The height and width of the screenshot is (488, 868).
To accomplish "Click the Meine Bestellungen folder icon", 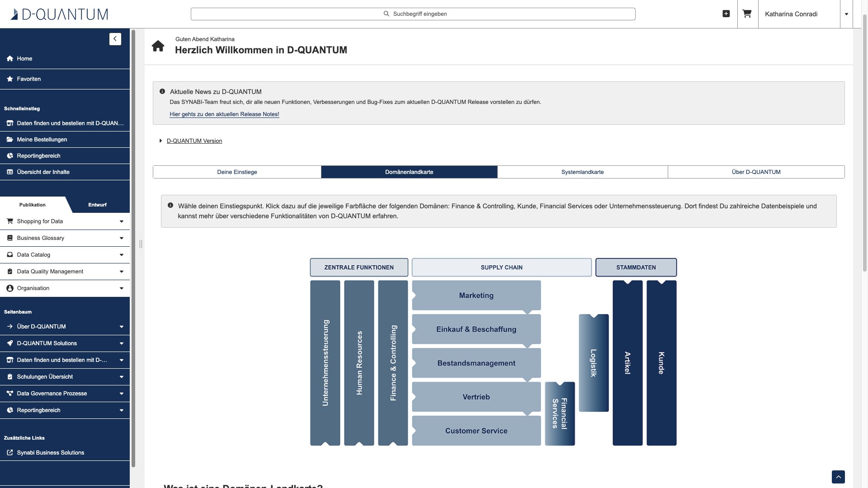I will pos(10,140).
